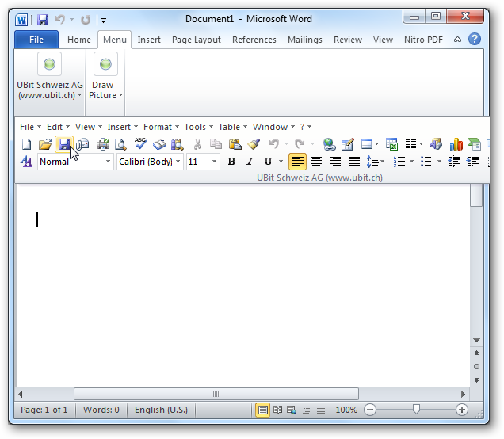Screen dimensions: 504x439
Task: Click Words: 0 in status bar
Action: 101,410
